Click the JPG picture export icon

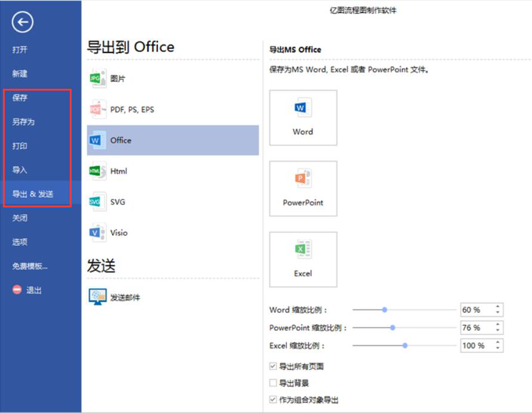(x=98, y=78)
